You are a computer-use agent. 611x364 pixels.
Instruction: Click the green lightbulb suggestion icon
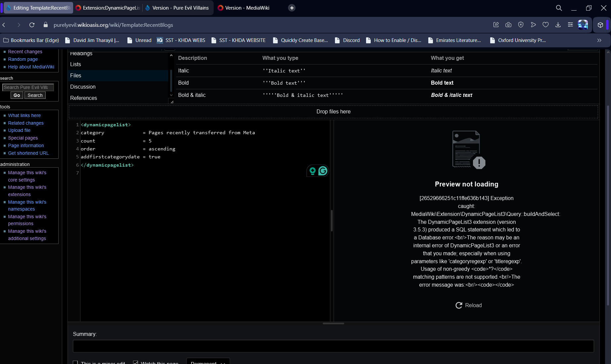(312, 171)
